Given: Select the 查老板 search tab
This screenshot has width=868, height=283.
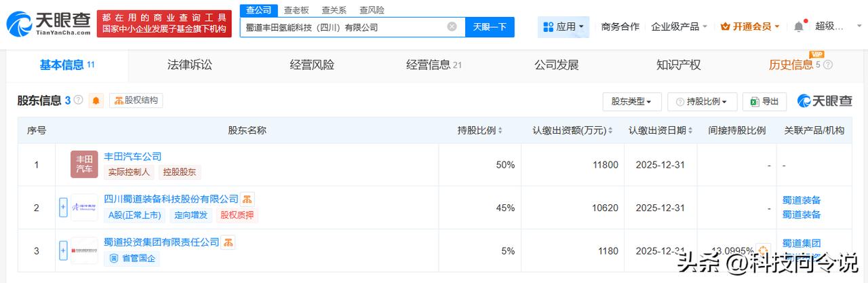Looking at the screenshot, I should pos(296,10).
